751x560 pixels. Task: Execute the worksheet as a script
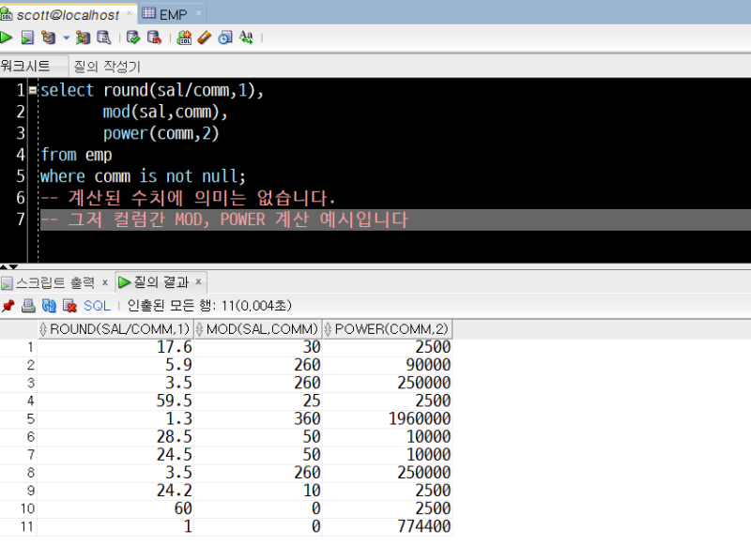[28, 38]
